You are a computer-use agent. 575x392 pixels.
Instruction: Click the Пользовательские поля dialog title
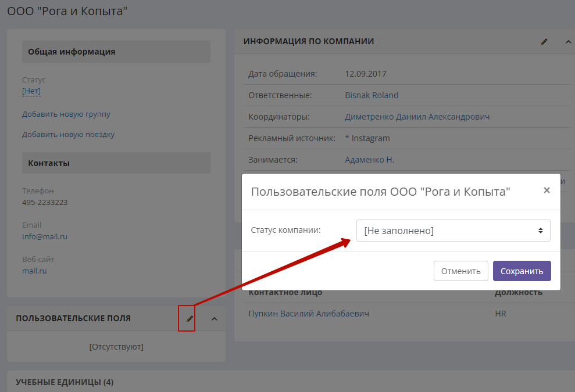381,192
